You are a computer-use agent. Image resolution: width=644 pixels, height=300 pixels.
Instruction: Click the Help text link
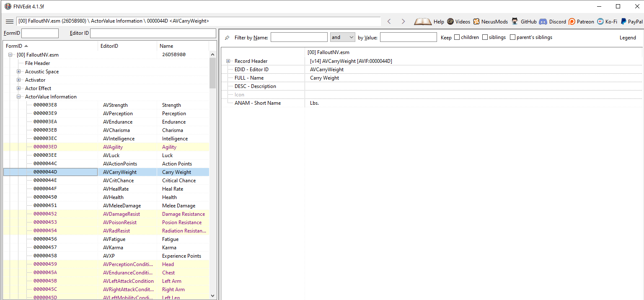pos(439,22)
